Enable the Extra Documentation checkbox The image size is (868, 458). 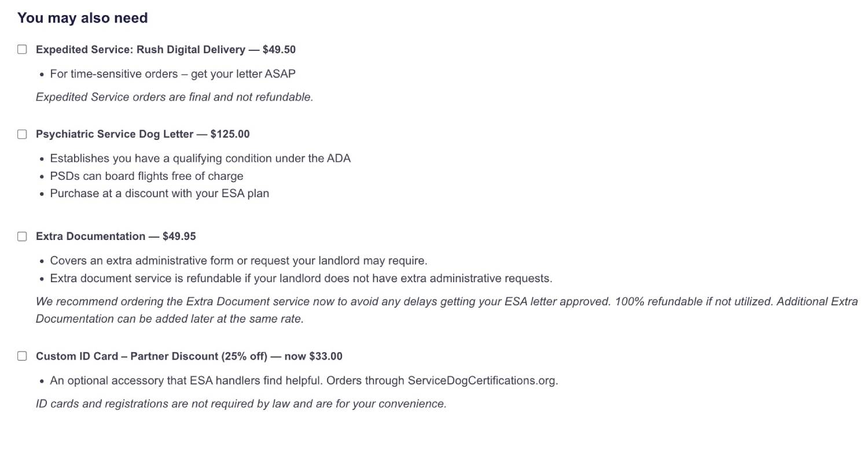(22, 237)
